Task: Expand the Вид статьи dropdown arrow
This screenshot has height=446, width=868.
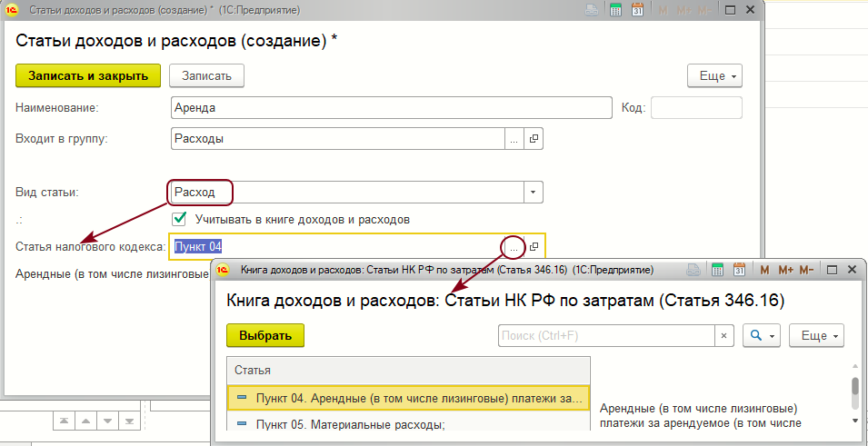Action: tap(534, 193)
